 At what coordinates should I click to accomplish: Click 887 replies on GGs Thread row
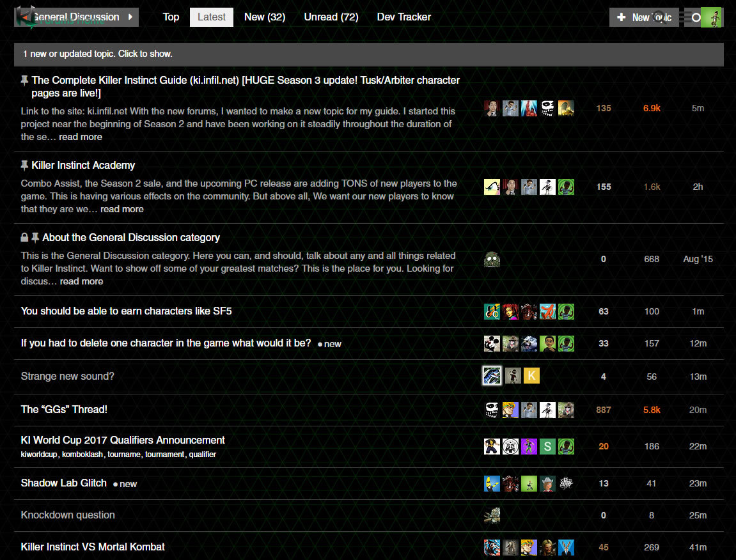[604, 410]
